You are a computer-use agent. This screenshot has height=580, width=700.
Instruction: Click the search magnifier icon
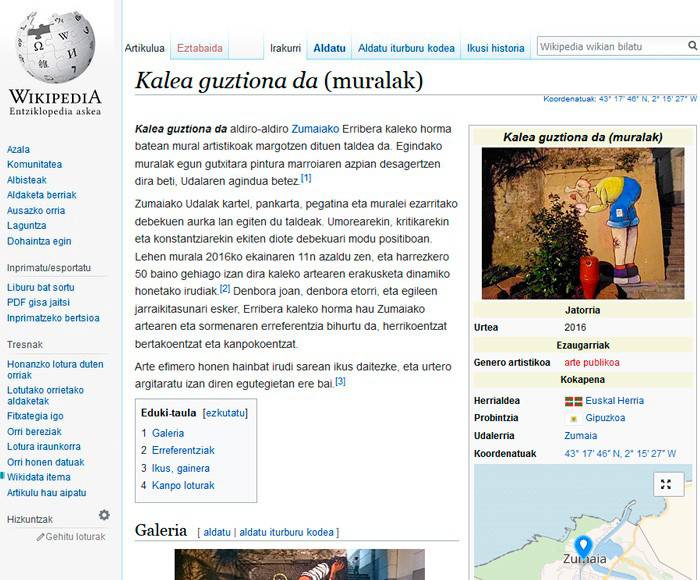click(692, 46)
